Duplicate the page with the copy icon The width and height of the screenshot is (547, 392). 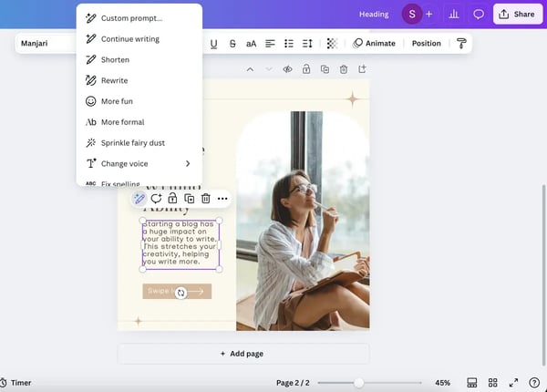pos(325,69)
